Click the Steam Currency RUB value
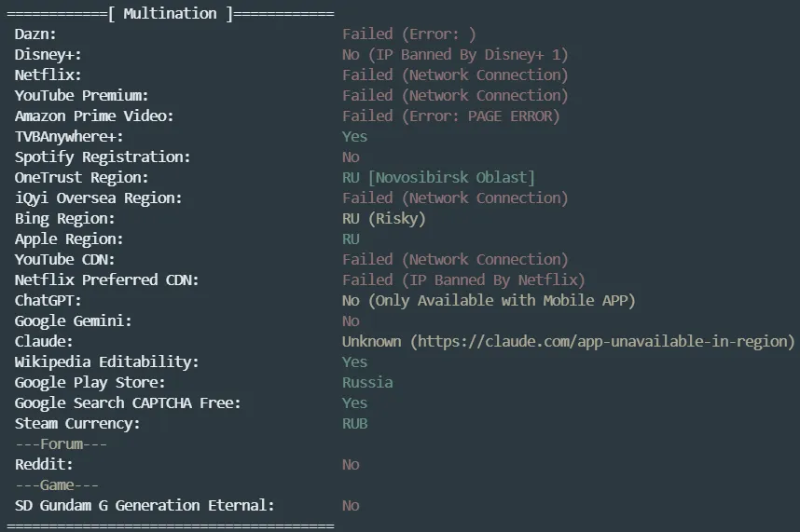Viewport: 800px width, 532px height. [354, 423]
